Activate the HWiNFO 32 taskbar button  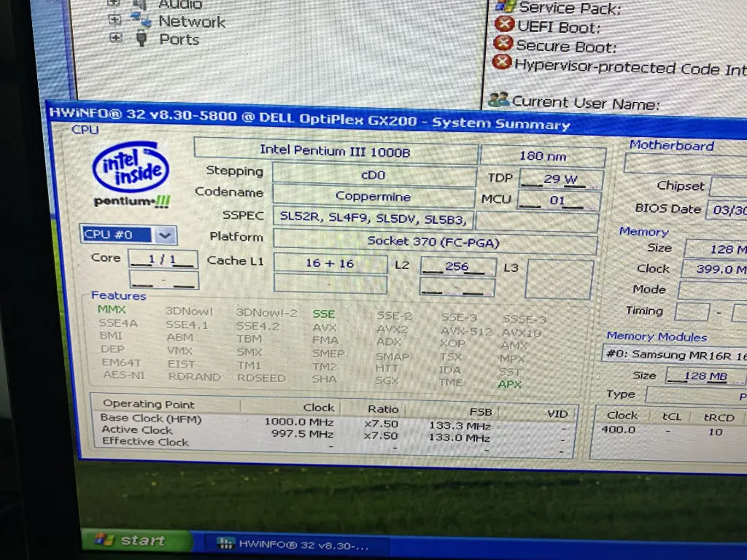(x=295, y=544)
